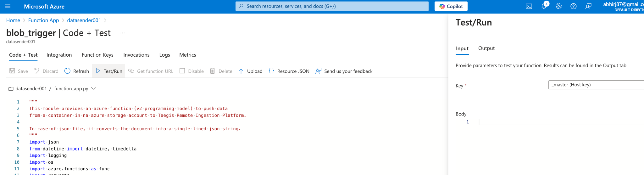644x175 pixels.
Task: Go to Function App breadcrumb
Action: pos(43,20)
